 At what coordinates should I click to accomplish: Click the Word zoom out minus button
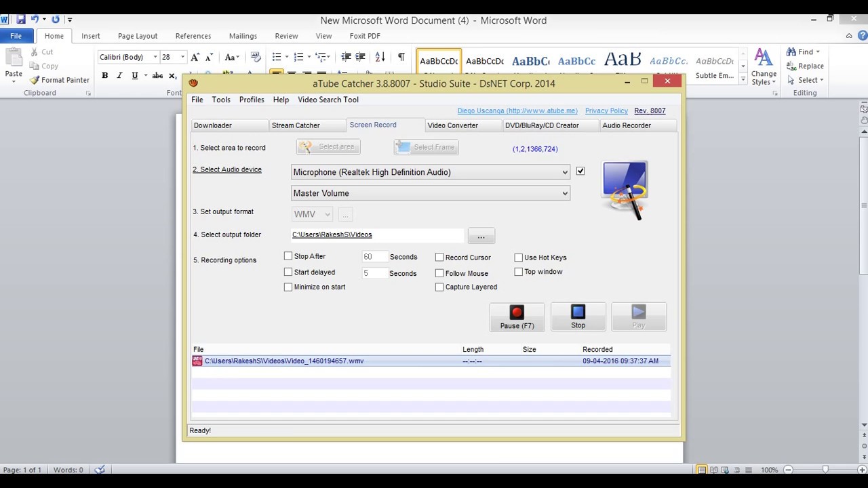[x=788, y=470]
